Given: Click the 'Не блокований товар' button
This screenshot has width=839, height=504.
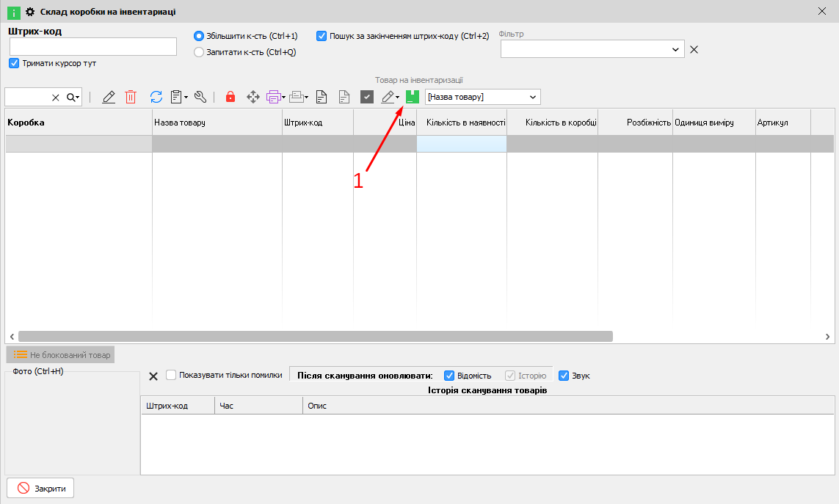Looking at the screenshot, I should 61,355.
